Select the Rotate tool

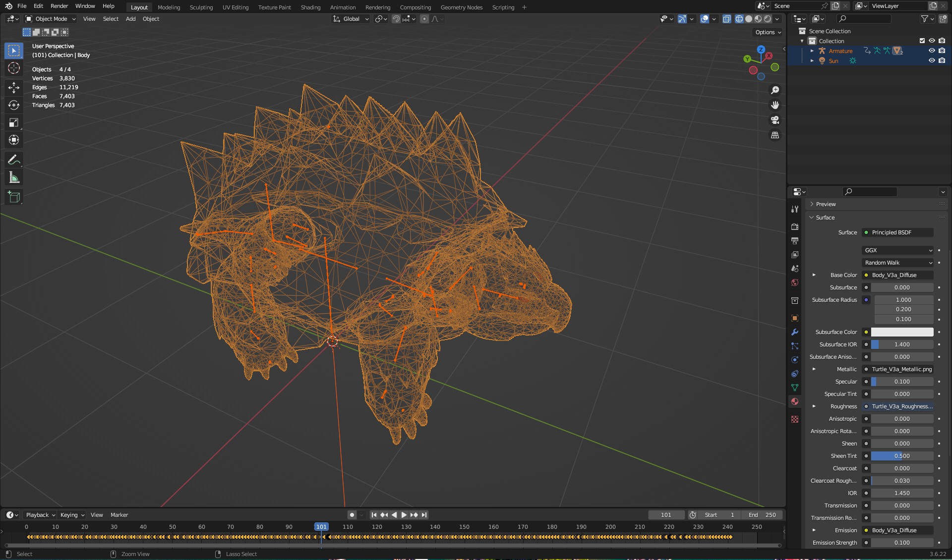click(x=14, y=105)
